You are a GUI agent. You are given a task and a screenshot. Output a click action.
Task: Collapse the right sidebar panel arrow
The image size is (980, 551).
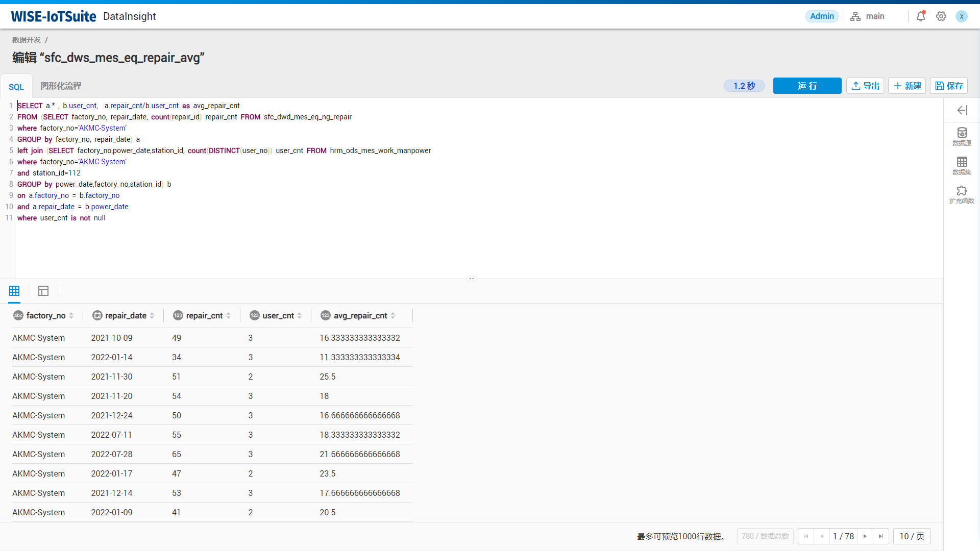(x=962, y=110)
